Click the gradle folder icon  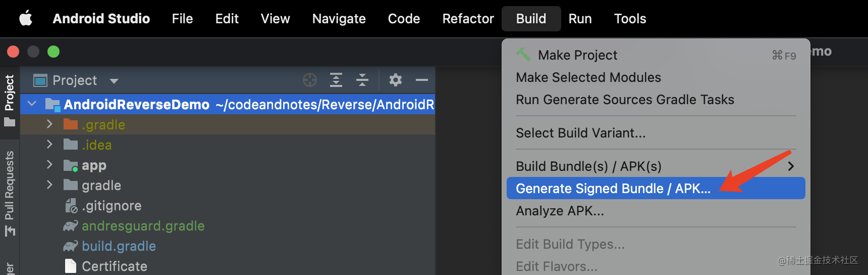point(71,185)
